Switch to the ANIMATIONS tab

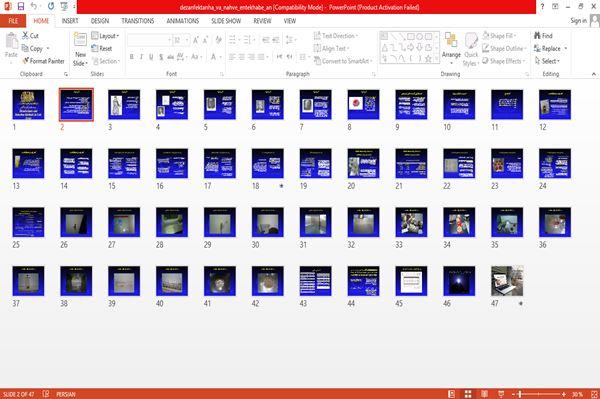pyautogui.click(x=183, y=21)
